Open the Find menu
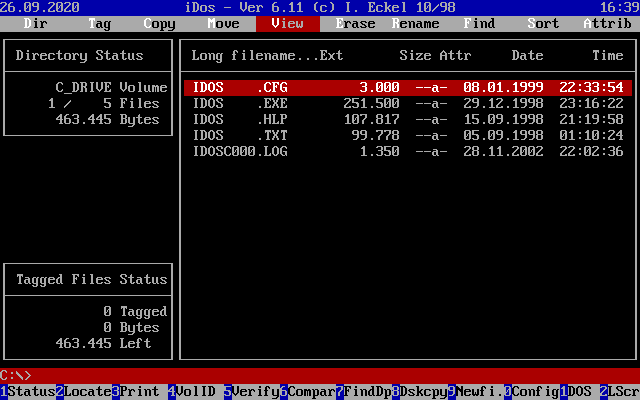Image resolution: width=640 pixels, height=400 pixels. point(479,23)
